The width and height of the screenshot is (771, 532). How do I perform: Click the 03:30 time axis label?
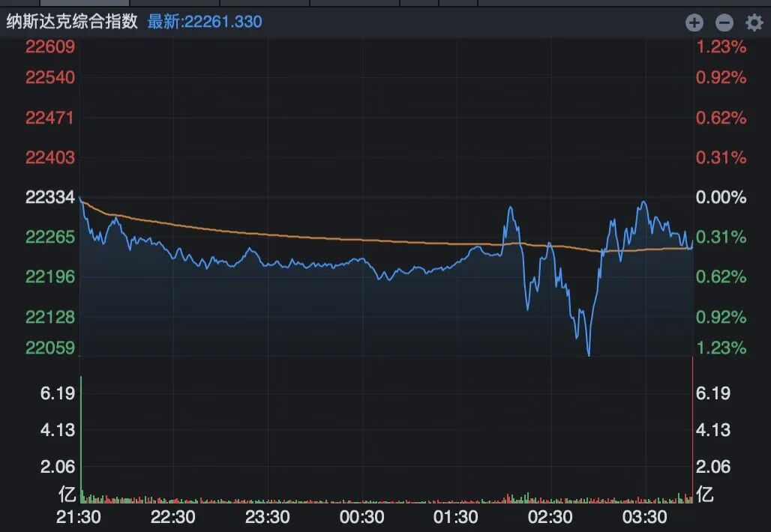645,517
